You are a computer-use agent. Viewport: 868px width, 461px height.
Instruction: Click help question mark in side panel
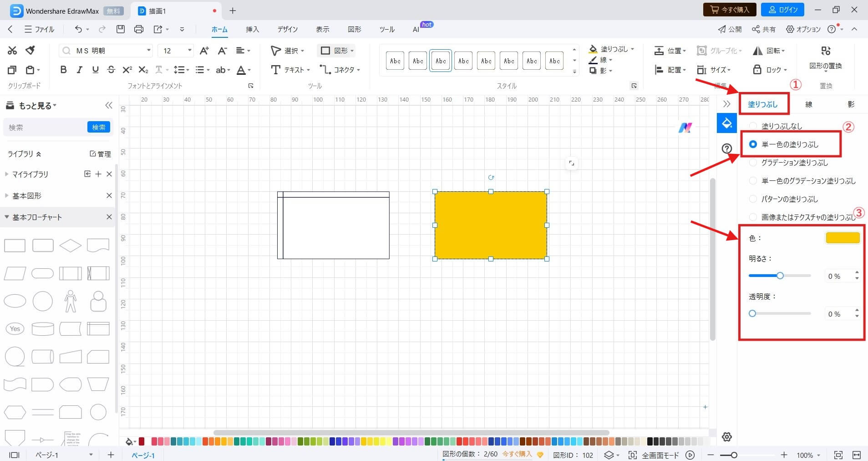coord(726,148)
